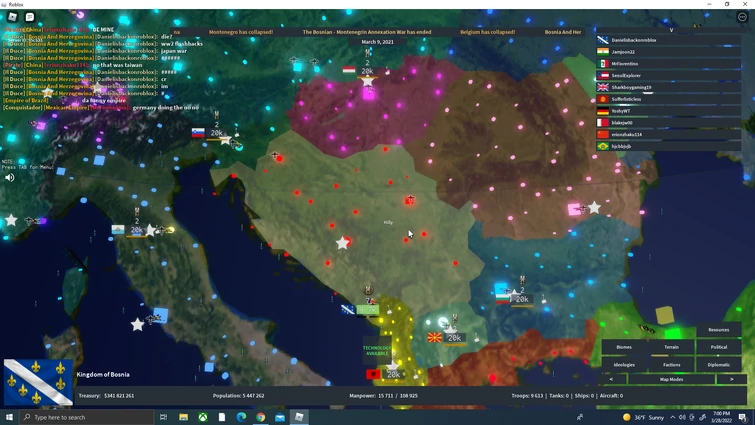The height and width of the screenshot is (425, 755).
Task: Click the Montenegro has collapsed news item
Action: [241, 32]
